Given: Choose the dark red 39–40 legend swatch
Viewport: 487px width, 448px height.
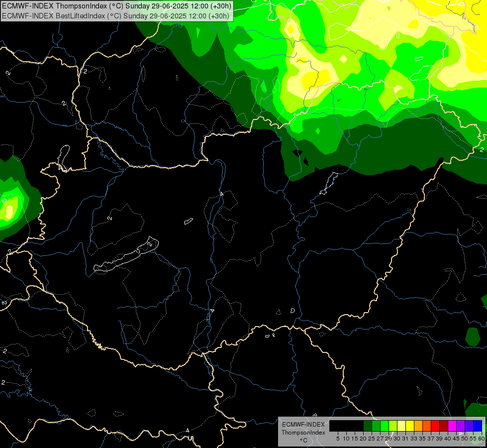Looking at the screenshot, I should (x=444, y=426).
